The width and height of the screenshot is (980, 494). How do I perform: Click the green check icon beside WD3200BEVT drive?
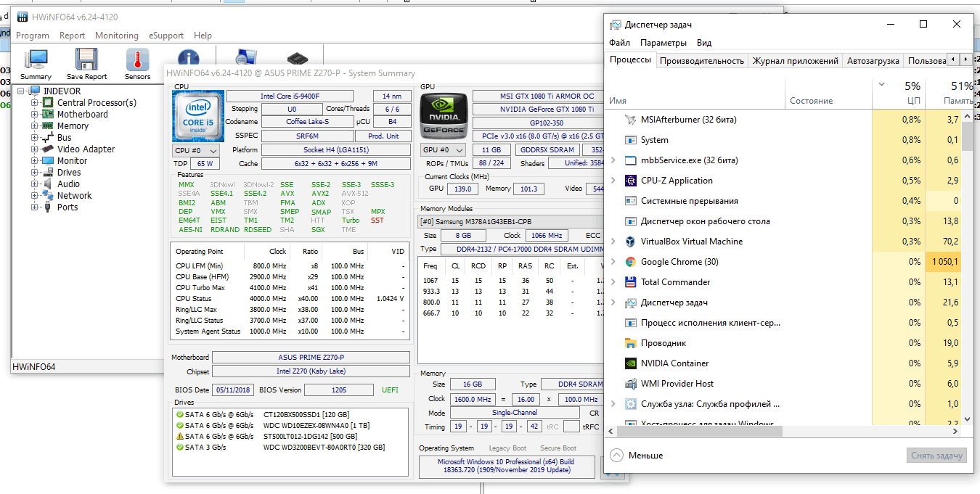tap(179, 447)
